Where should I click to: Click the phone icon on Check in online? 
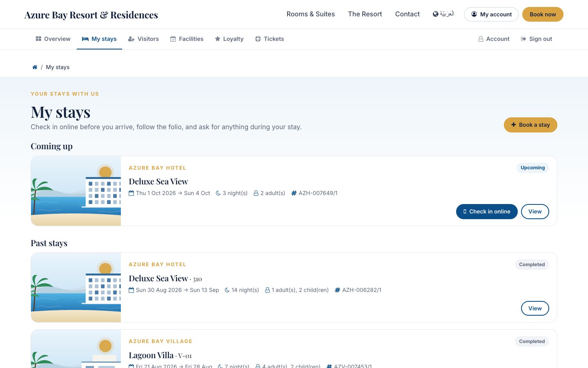(x=465, y=211)
